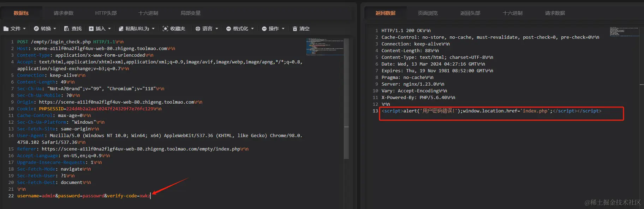Click the 格式化 menu label
The height and width of the screenshot is (209, 644).
[240, 29]
